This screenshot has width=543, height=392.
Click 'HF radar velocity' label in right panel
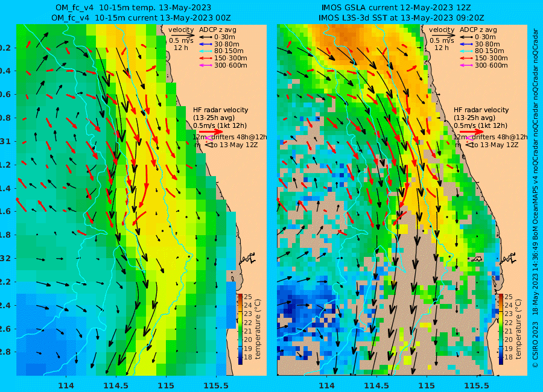point(481,110)
